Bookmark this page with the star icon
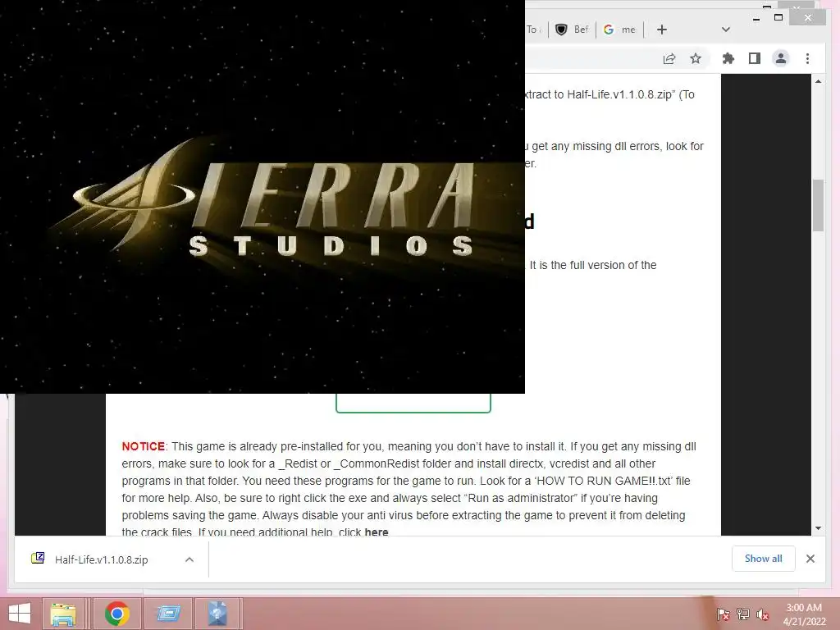 [x=696, y=58]
